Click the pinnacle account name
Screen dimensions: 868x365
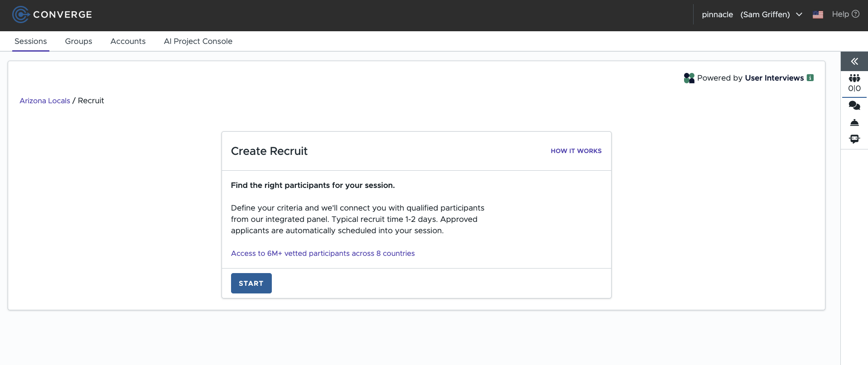tap(718, 14)
